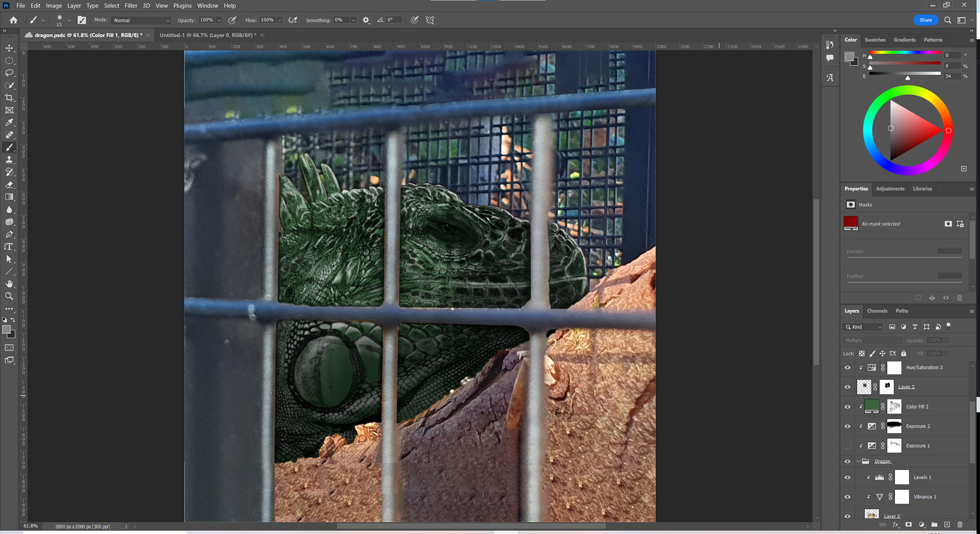Choose the Eraser tool
The height and width of the screenshot is (534, 980).
(9, 185)
